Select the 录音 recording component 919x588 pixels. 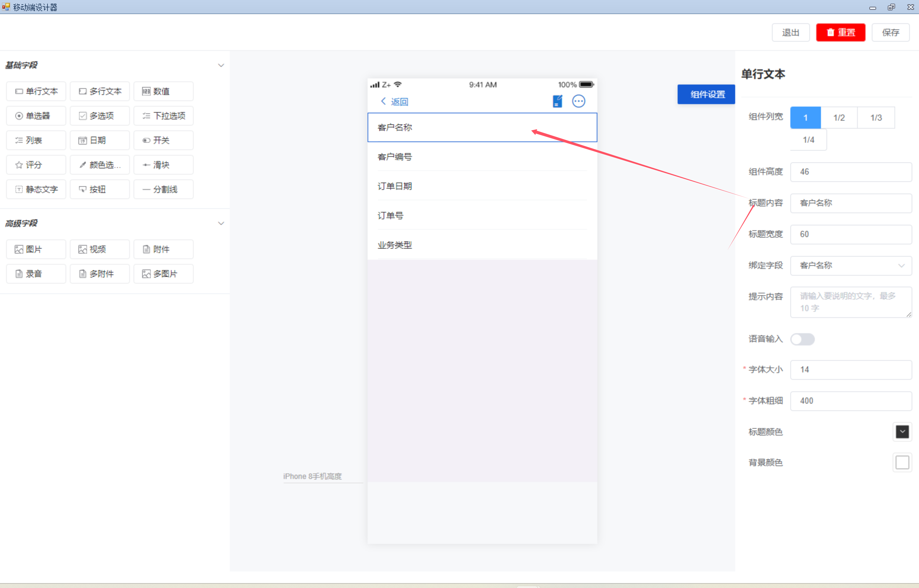(x=36, y=274)
